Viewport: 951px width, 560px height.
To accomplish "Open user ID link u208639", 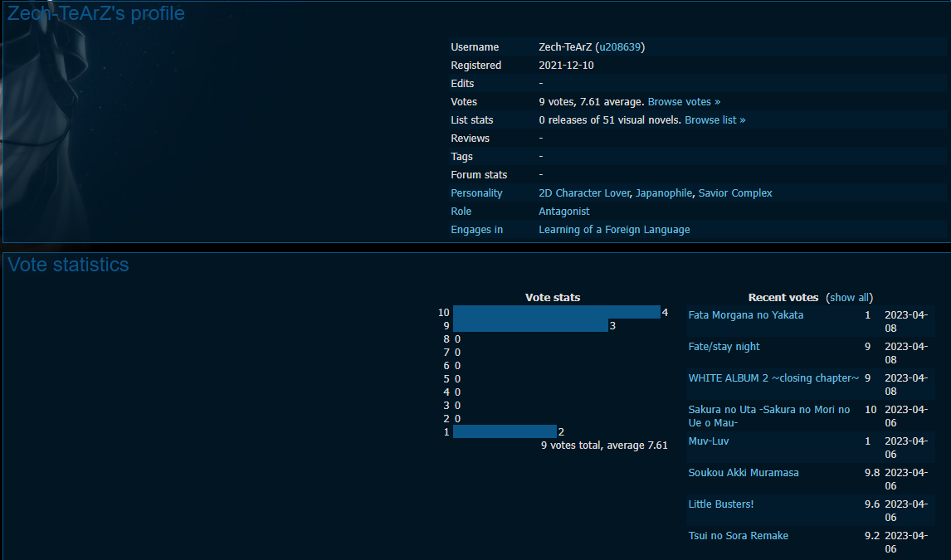I will pyautogui.click(x=620, y=47).
